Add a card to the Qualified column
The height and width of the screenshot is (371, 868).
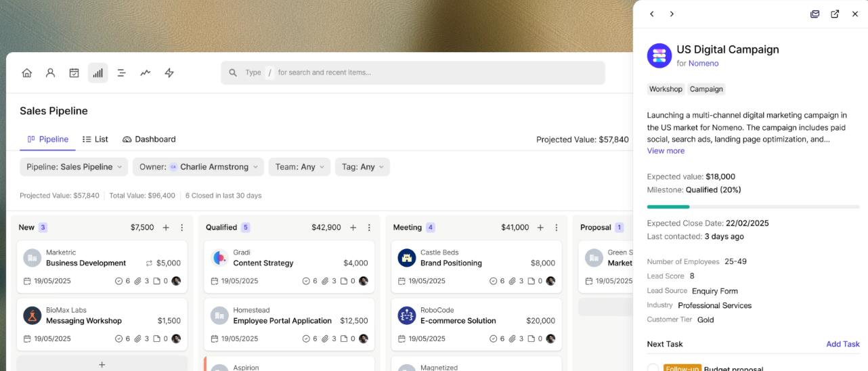pyautogui.click(x=353, y=227)
